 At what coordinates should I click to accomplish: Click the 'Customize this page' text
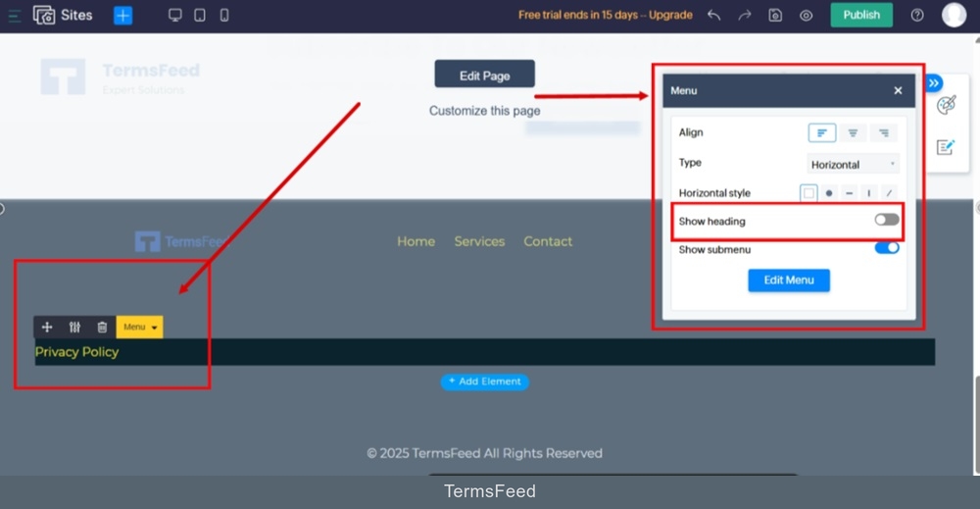pos(484,111)
